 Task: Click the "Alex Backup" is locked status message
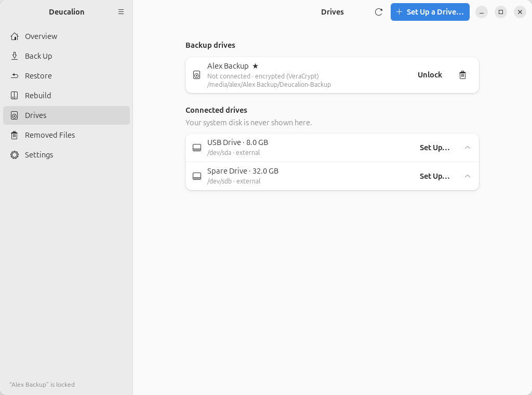(42, 385)
